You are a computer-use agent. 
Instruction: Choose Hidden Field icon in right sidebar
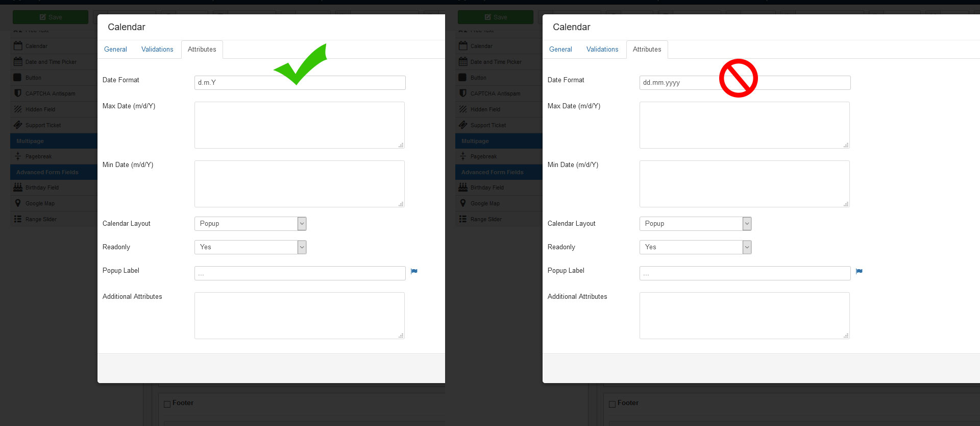463,109
